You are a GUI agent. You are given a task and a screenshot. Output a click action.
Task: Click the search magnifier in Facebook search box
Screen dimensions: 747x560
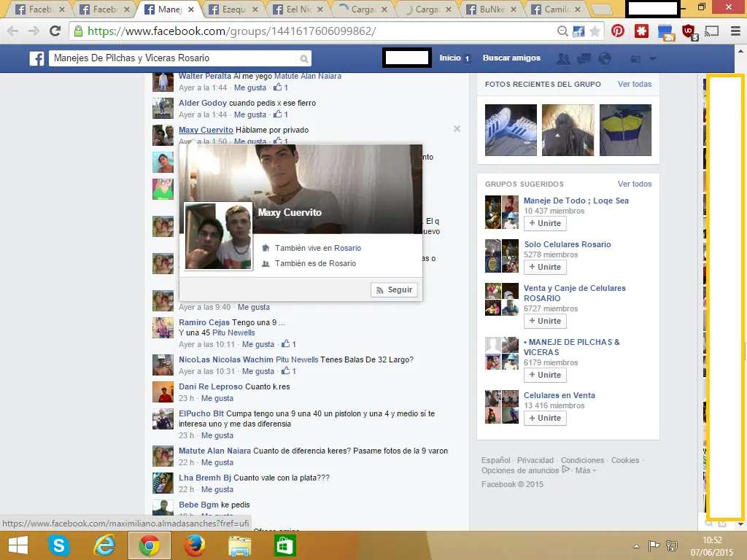(x=303, y=59)
